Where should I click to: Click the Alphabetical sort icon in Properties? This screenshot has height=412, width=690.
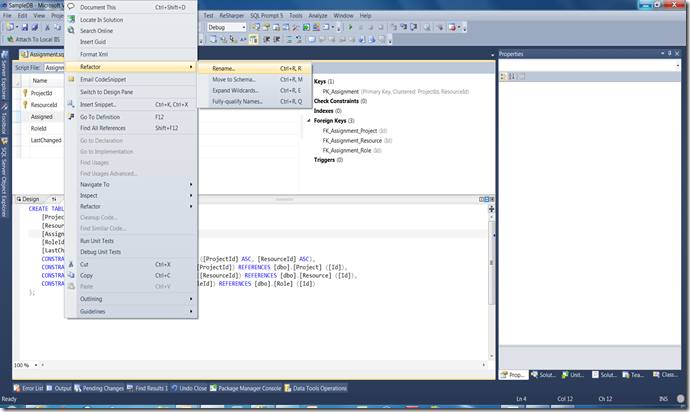[x=512, y=77]
